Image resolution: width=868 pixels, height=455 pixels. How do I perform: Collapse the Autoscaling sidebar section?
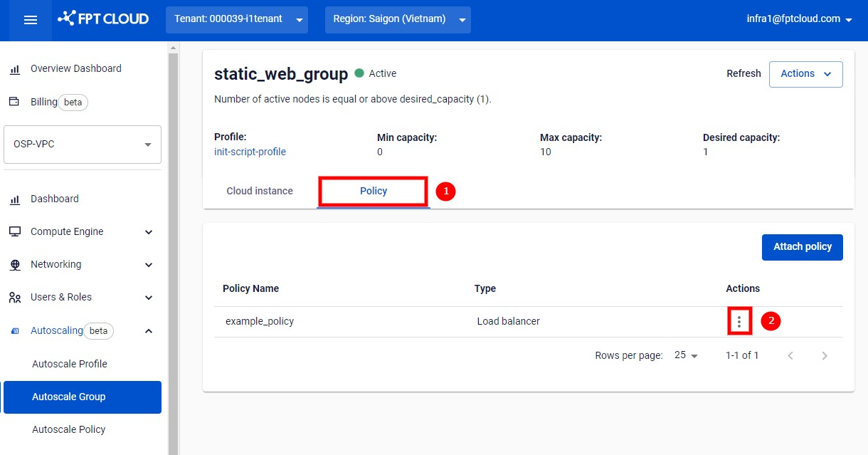[149, 330]
